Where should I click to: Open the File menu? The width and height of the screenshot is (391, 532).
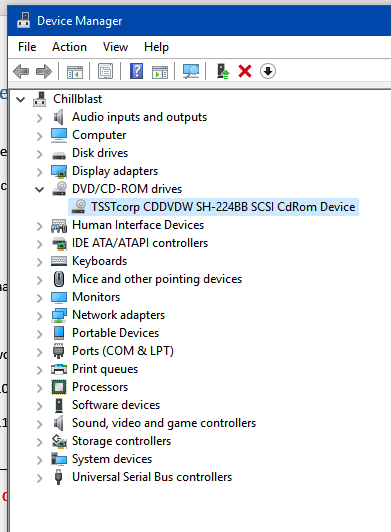tap(27, 47)
